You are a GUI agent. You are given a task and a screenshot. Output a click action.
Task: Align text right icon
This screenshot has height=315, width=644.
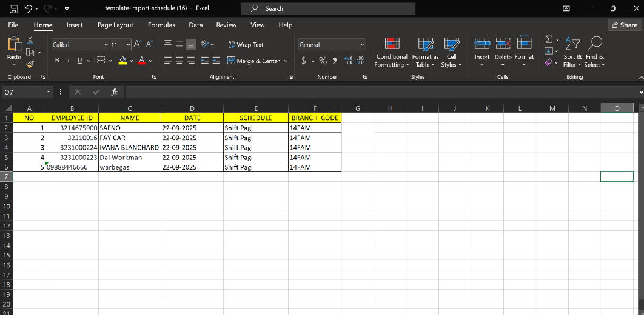(191, 61)
